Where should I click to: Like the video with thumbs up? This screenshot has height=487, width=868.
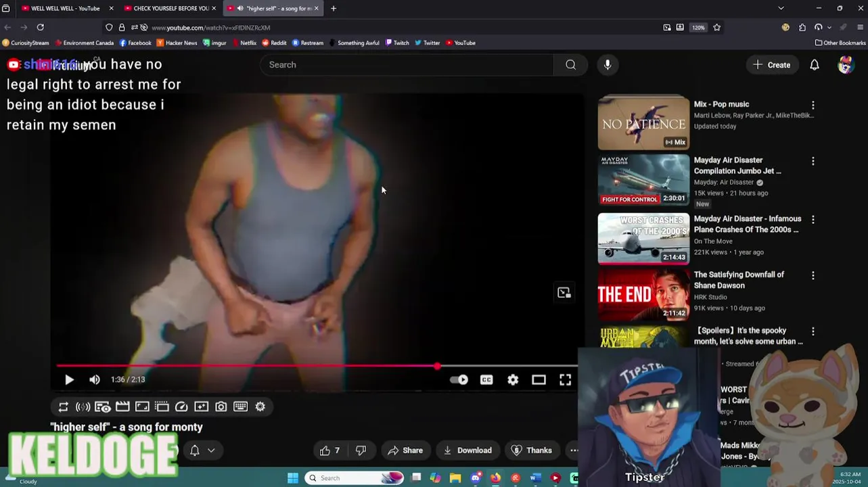coord(329,450)
